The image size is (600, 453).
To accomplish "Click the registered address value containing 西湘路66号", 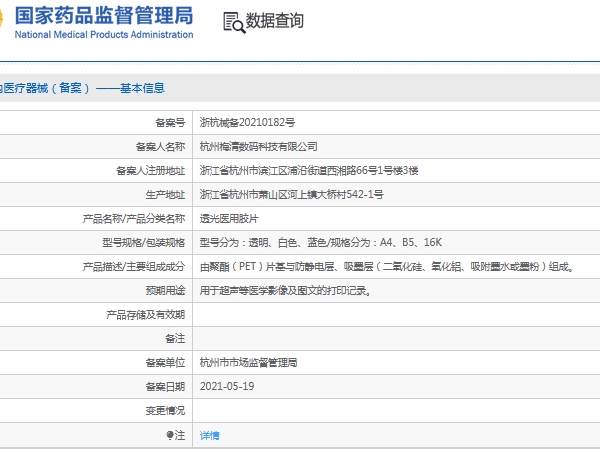I will point(309,170).
